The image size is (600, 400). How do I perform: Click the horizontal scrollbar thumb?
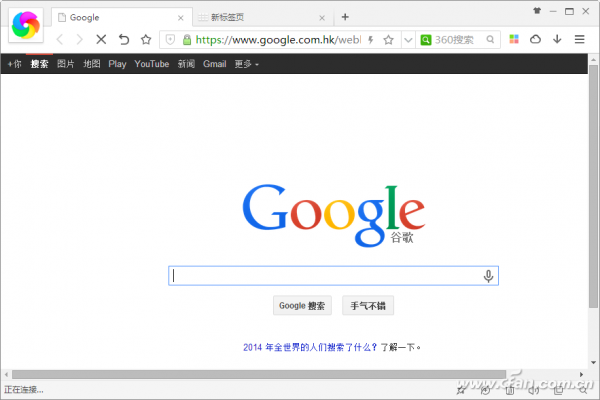[259, 374]
